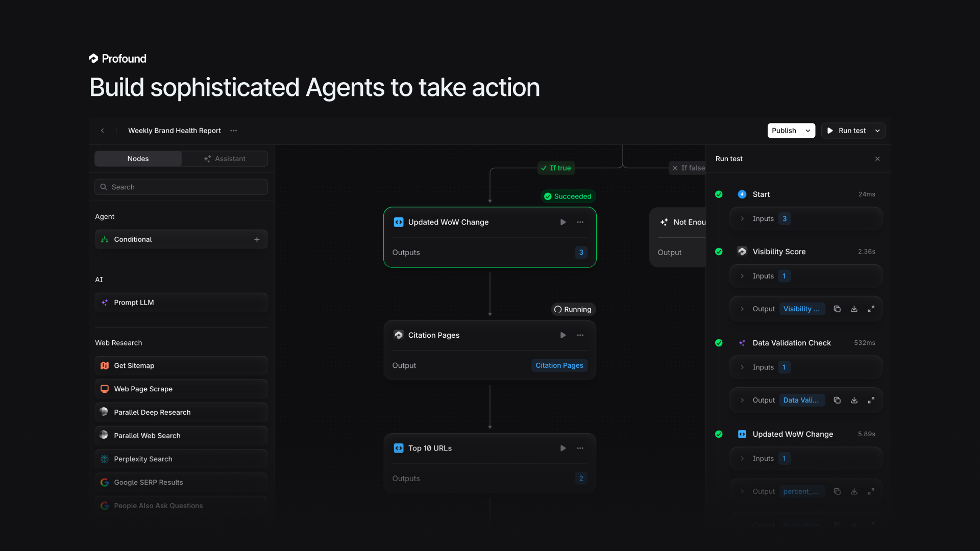Click the node Search field
The height and width of the screenshot is (551, 980).
181,187
